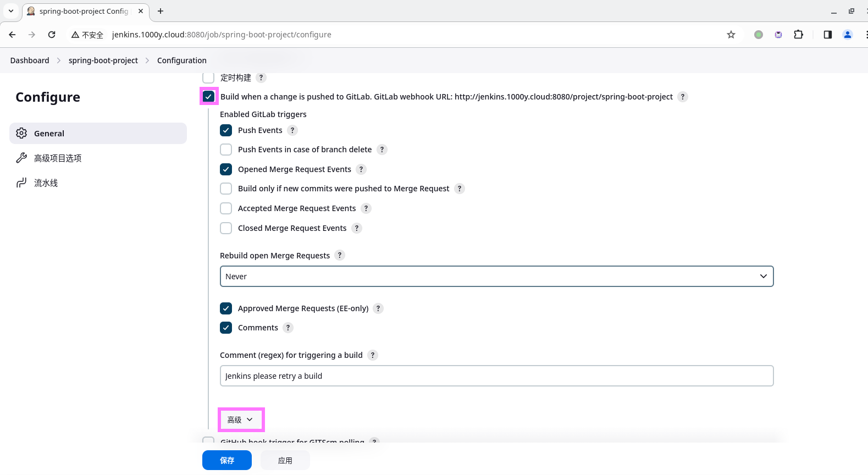Show help for Rebuild open Merge Requests
This screenshot has height=475, width=868.
coord(340,255)
